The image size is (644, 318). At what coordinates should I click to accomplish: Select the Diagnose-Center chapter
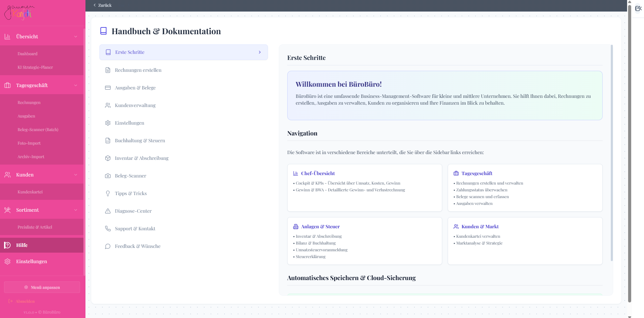coord(183,211)
